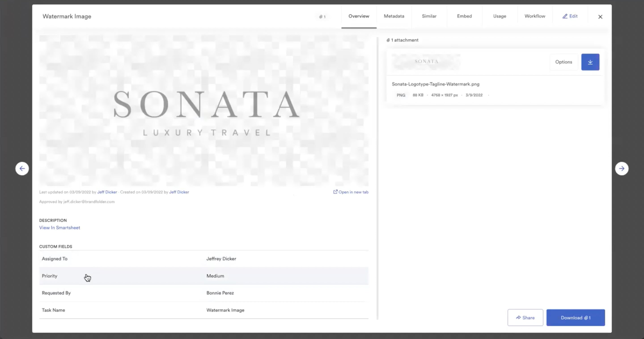This screenshot has width=644, height=339.
Task: Click the Bonnie Perez requested by value
Action: (x=220, y=293)
